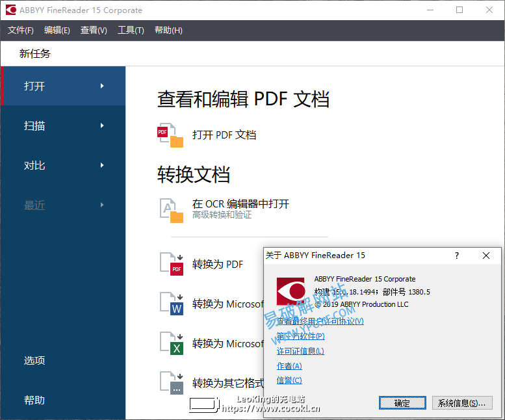Click 在 OCR 编辑器中打开 text
Viewport: 505px width, 420px height.
pyautogui.click(x=240, y=204)
